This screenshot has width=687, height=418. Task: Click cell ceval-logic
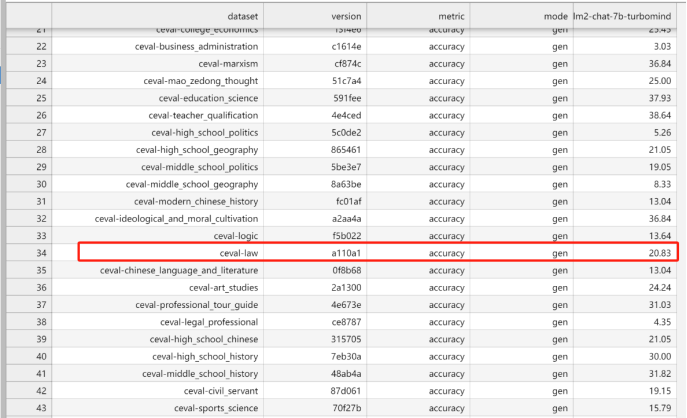pos(157,236)
